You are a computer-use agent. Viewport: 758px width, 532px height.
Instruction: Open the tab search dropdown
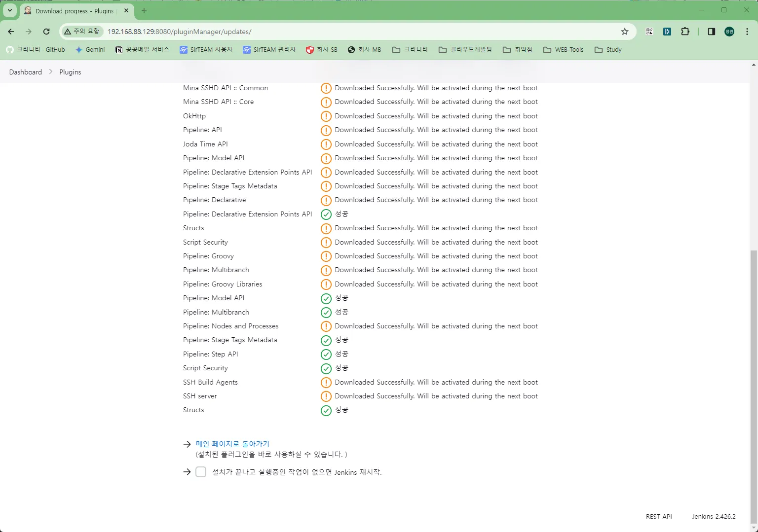(9, 10)
